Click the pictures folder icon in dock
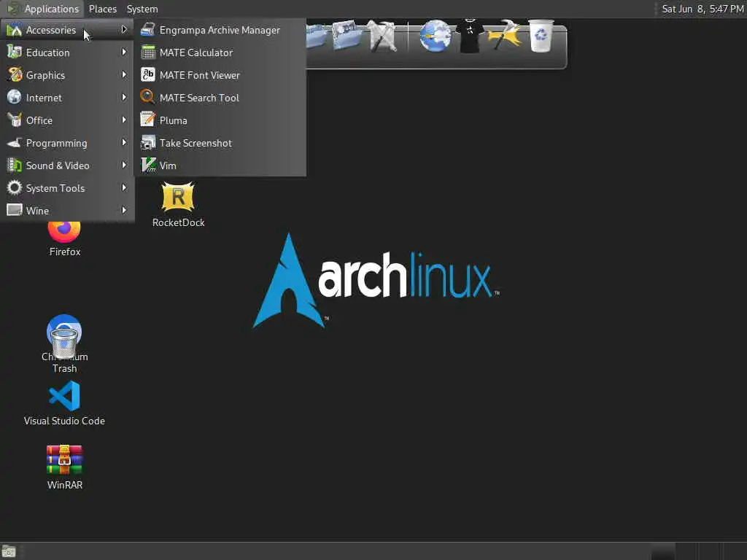Screen dimensions: 747x560 (x=348, y=36)
